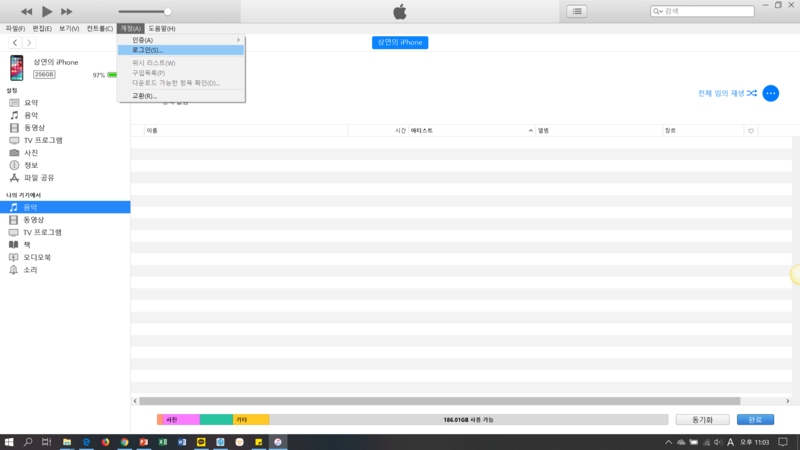Open the notification center icon
800x450 pixels.
pyautogui.click(x=783, y=442)
